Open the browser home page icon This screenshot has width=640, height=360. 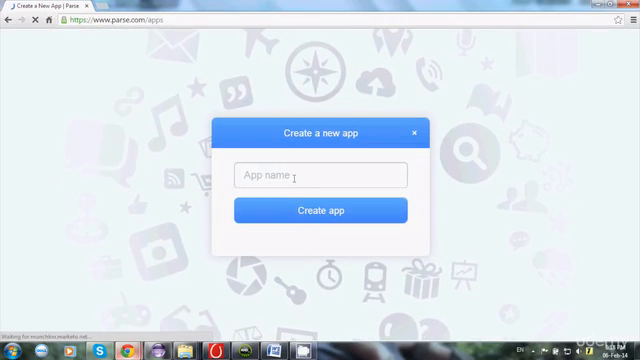point(49,20)
